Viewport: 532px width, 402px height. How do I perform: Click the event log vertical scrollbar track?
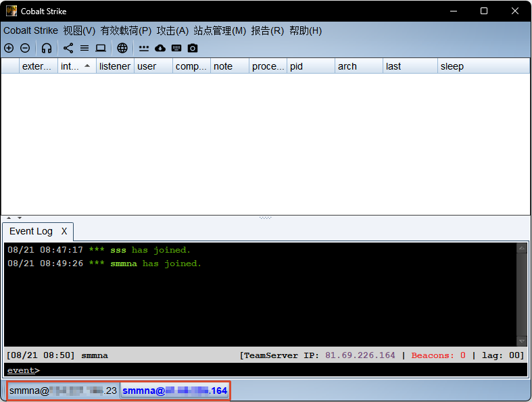coord(521,295)
